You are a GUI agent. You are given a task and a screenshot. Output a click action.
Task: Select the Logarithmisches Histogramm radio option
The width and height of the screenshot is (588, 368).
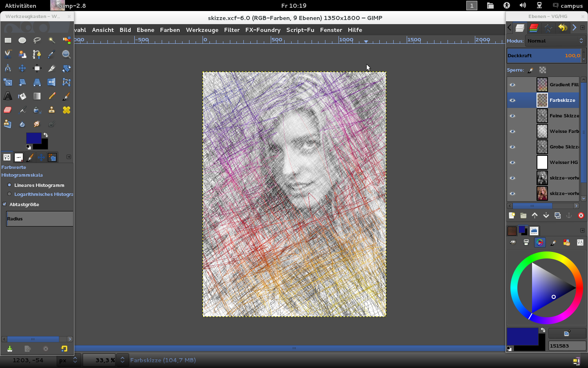(x=9, y=194)
